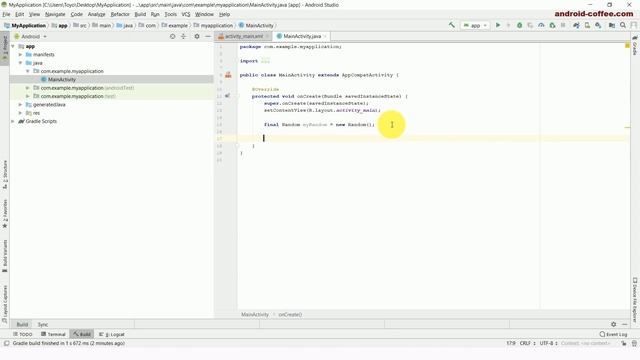
Task: Open the app run configuration dropdown
Action: [475, 25]
